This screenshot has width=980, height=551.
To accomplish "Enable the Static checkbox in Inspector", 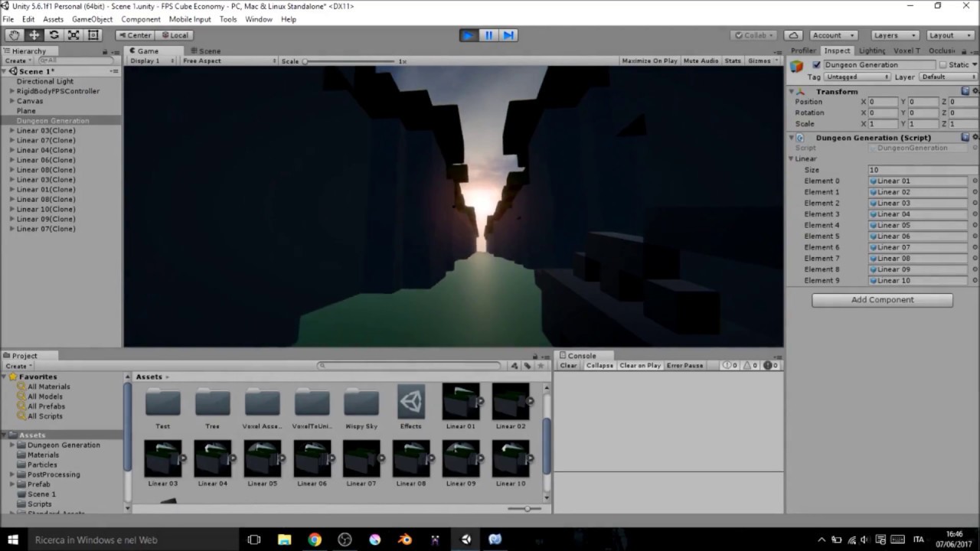I will (943, 65).
